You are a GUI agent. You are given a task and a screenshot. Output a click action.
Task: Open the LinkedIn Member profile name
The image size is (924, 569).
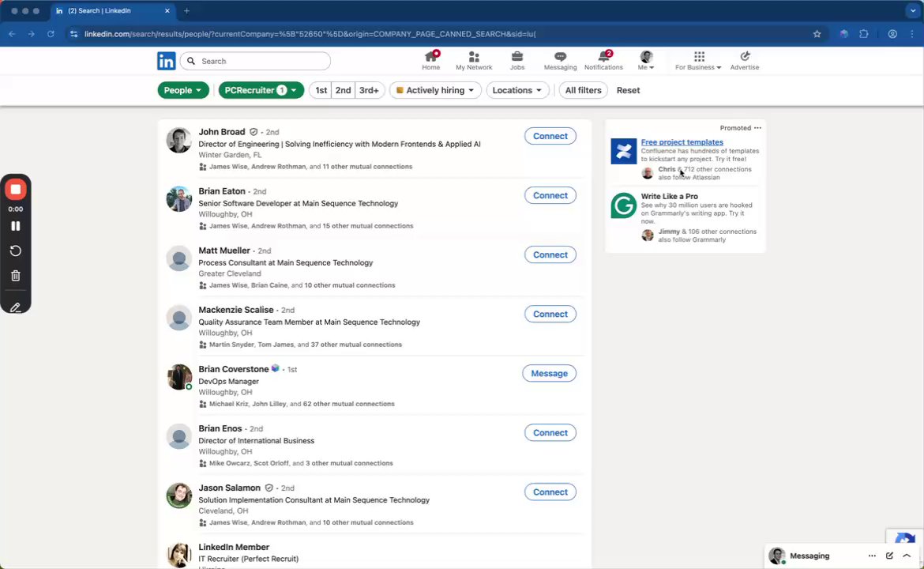click(234, 547)
